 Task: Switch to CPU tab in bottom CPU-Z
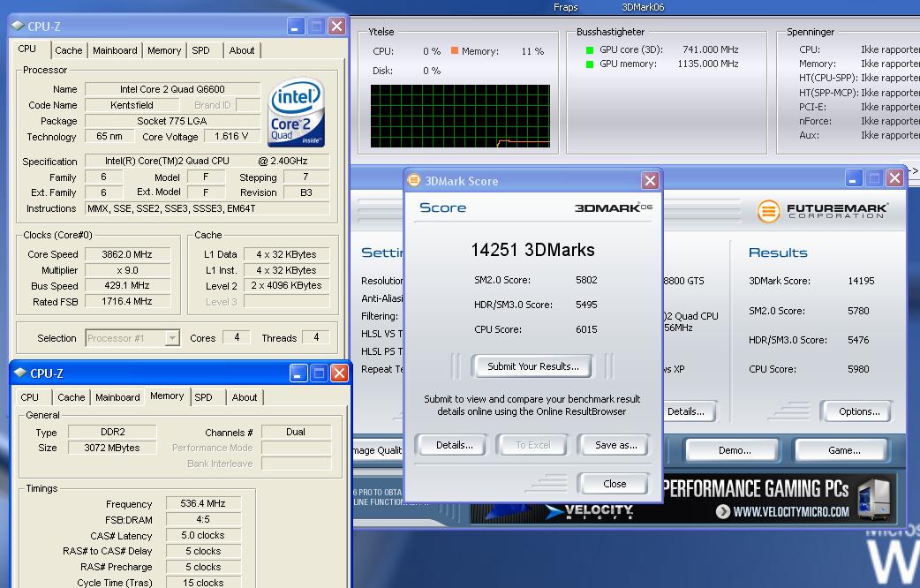pyautogui.click(x=29, y=397)
